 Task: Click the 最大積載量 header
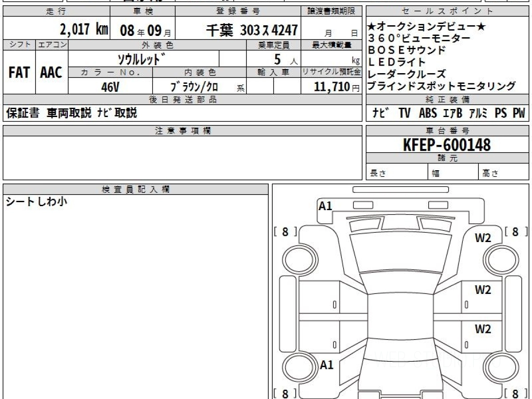(x=332, y=45)
